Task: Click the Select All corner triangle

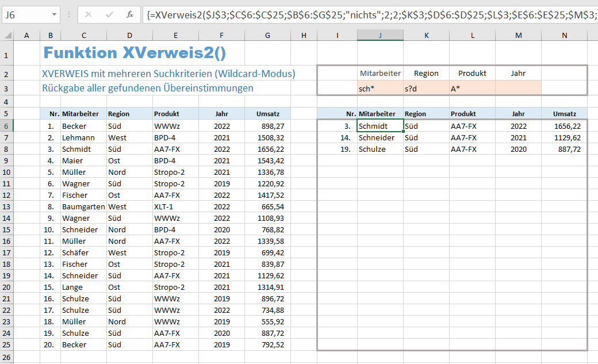Action: [7, 36]
